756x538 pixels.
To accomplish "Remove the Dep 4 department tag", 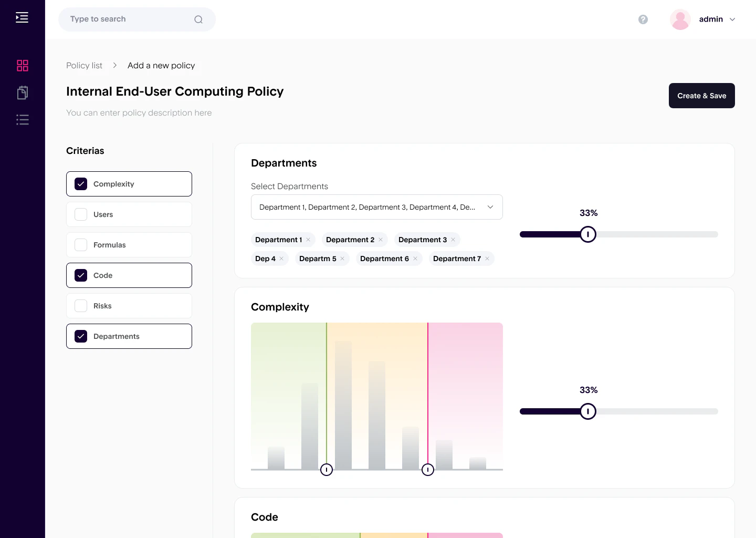I will click(281, 258).
